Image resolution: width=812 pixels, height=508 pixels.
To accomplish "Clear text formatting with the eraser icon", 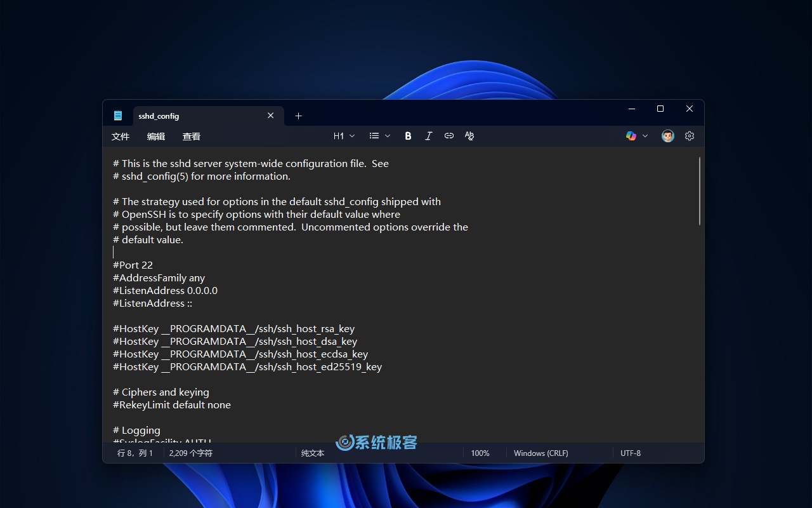I will [469, 135].
